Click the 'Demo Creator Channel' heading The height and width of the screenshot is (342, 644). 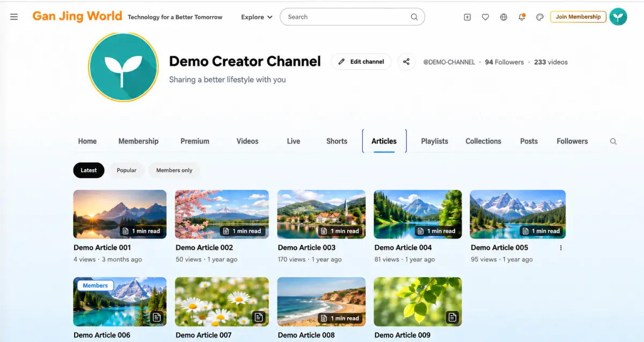pyautogui.click(x=245, y=61)
